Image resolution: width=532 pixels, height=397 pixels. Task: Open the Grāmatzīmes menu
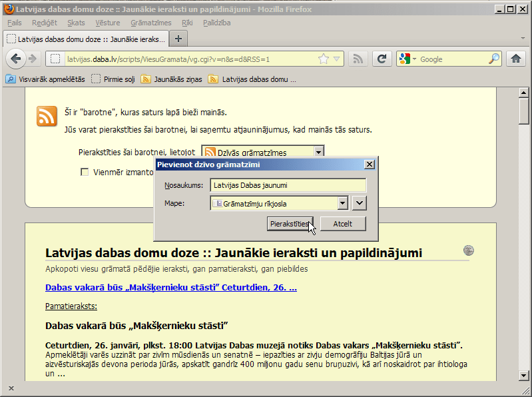click(x=151, y=23)
